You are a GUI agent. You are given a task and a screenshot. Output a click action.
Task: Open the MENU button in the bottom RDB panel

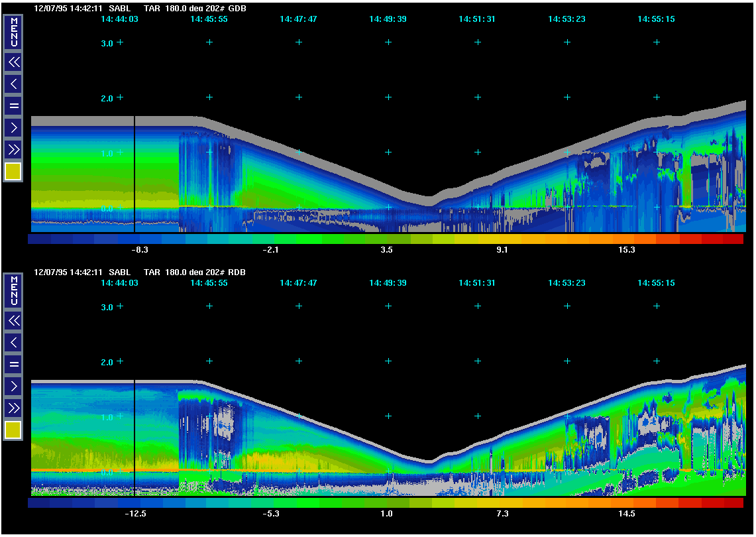tap(13, 291)
